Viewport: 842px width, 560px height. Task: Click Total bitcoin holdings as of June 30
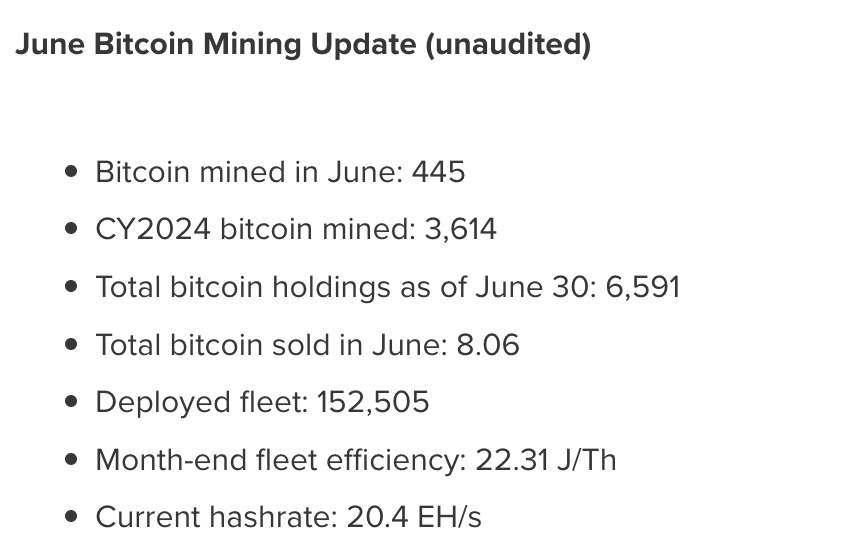[x=345, y=288]
